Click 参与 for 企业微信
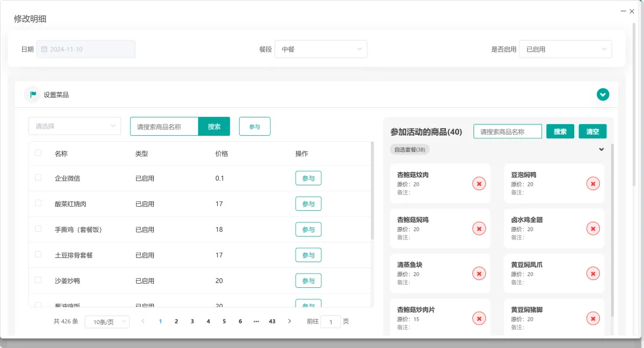This screenshot has height=348, width=644. click(x=308, y=178)
